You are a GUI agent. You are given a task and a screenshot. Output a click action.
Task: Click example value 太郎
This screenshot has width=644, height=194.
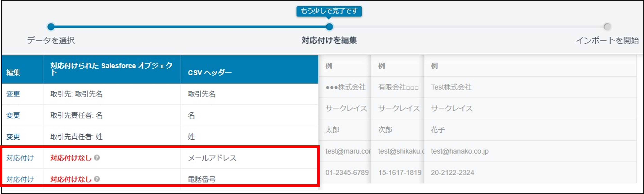coord(332,130)
